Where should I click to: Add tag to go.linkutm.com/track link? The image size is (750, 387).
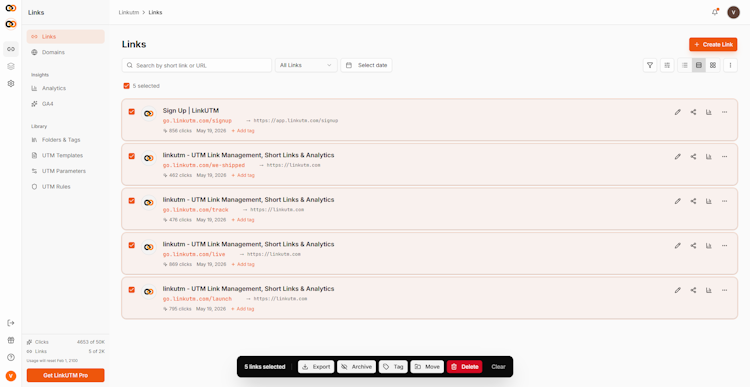click(243, 220)
